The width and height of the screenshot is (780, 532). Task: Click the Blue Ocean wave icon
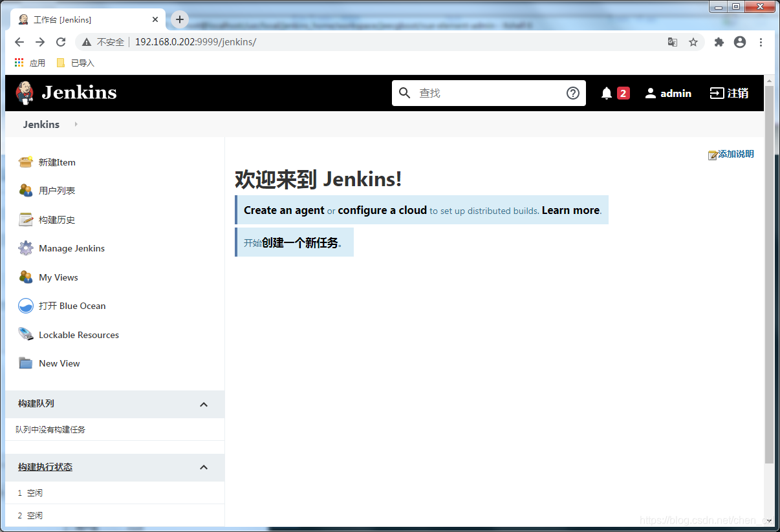(x=26, y=306)
